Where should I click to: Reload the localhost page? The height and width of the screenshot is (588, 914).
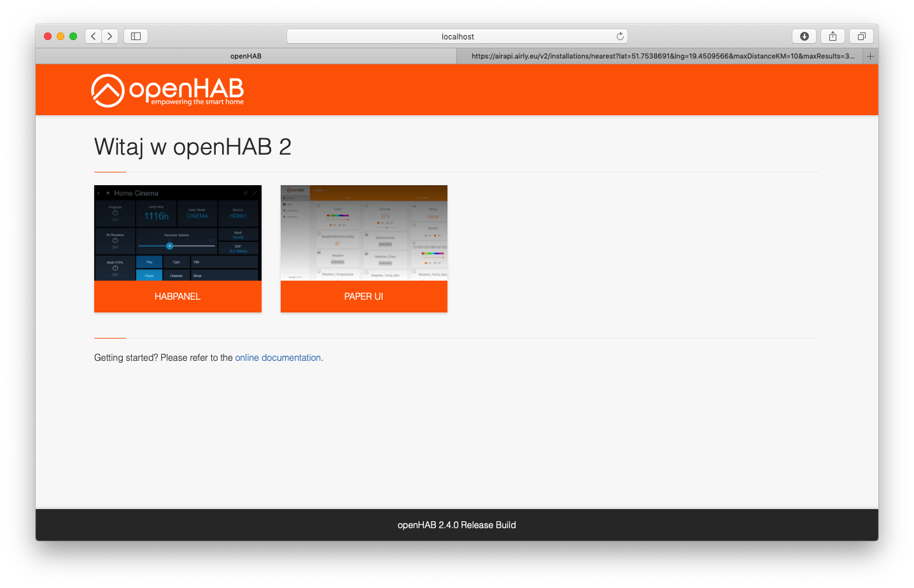click(620, 36)
